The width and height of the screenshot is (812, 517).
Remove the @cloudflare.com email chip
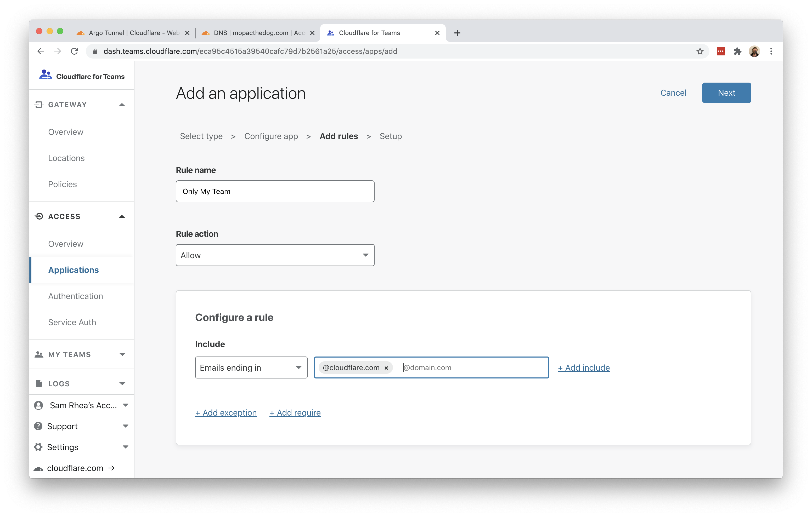pos(386,368)
